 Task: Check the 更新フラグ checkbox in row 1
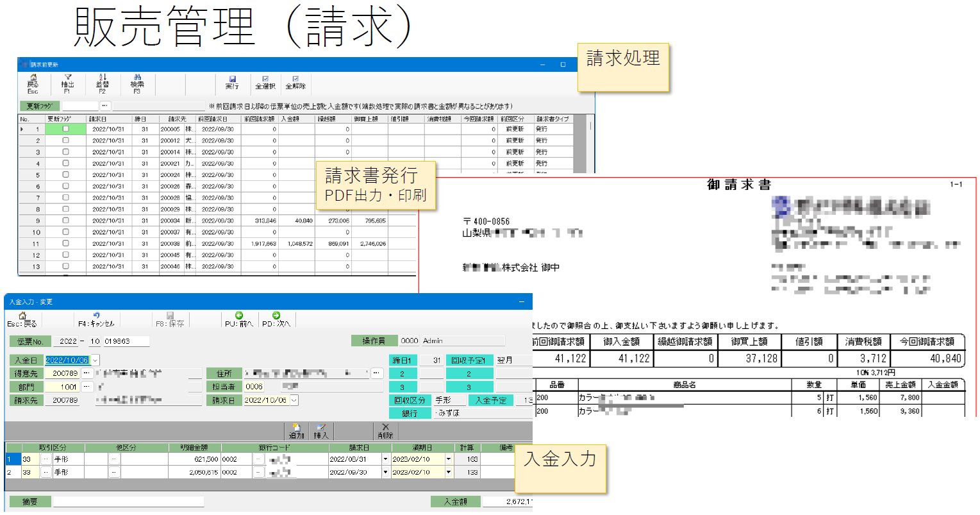click(65, 129)
